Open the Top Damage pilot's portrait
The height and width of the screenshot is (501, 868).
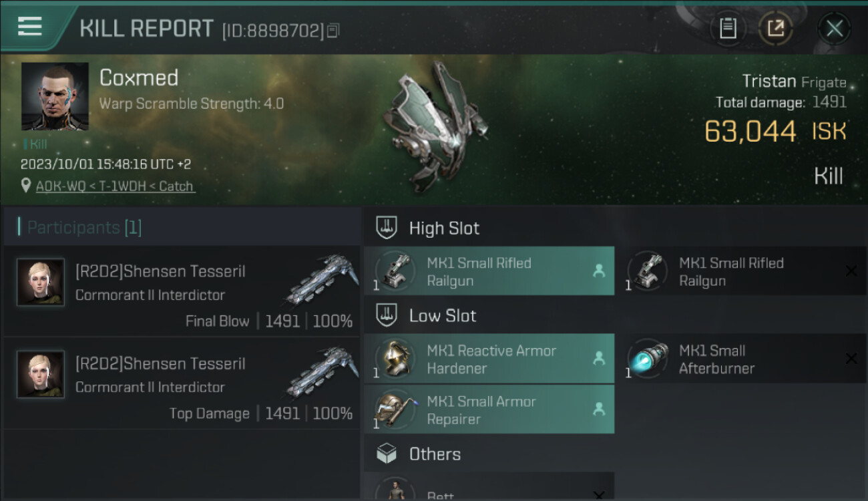[41, 375]
